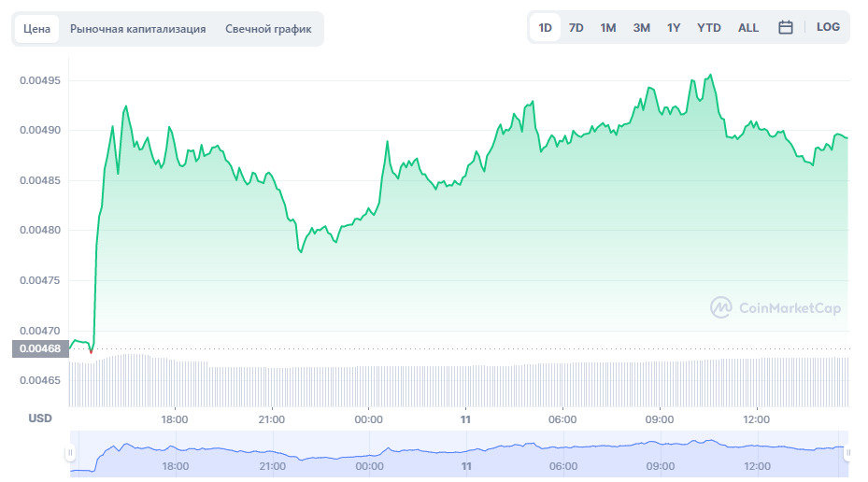868x482 pixels.
Task: Switch chart to 1M range
Action: pos(608,28)
